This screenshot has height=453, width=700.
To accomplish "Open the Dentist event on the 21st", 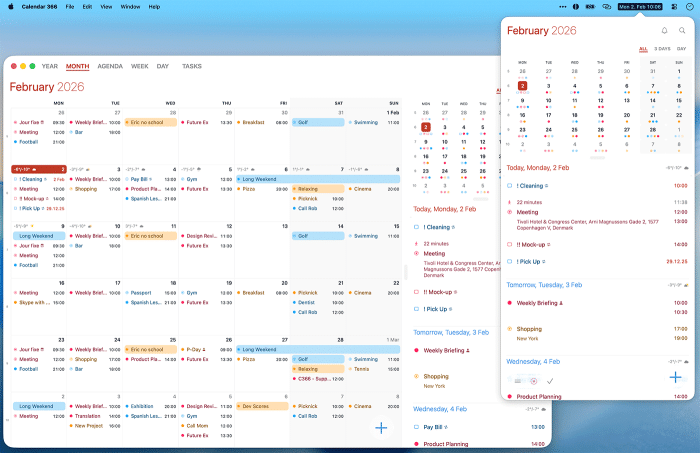I will tap(318, 303).
